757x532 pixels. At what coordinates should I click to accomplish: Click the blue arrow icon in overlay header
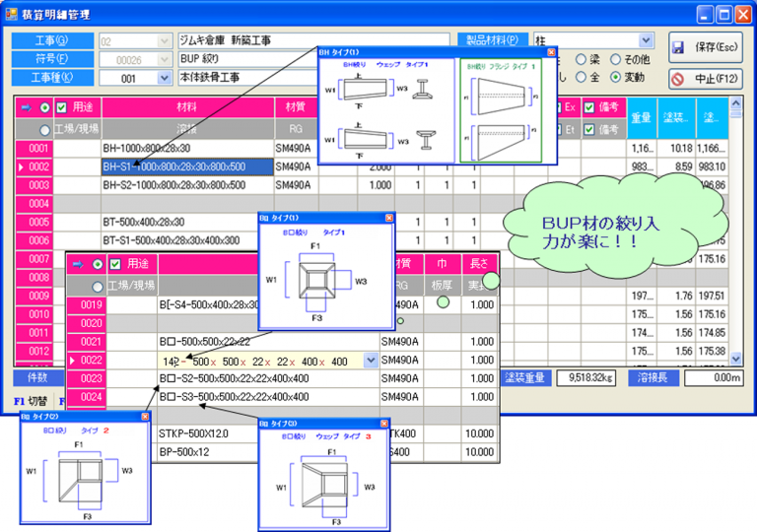point(78,264)
